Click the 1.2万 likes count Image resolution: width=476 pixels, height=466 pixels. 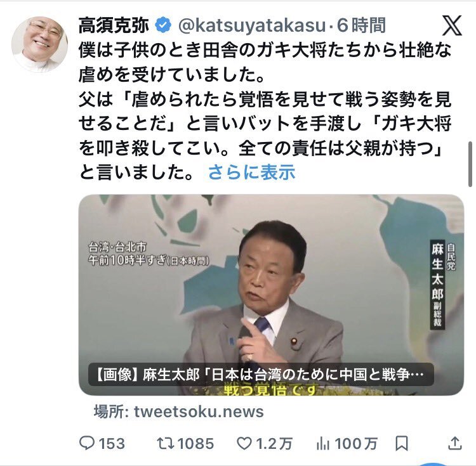click(x=274, y=444)
